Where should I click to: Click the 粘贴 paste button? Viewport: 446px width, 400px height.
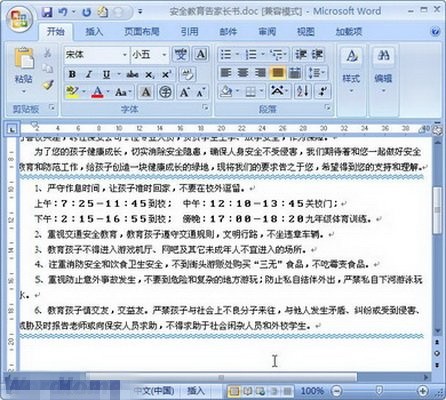[23, 71]
